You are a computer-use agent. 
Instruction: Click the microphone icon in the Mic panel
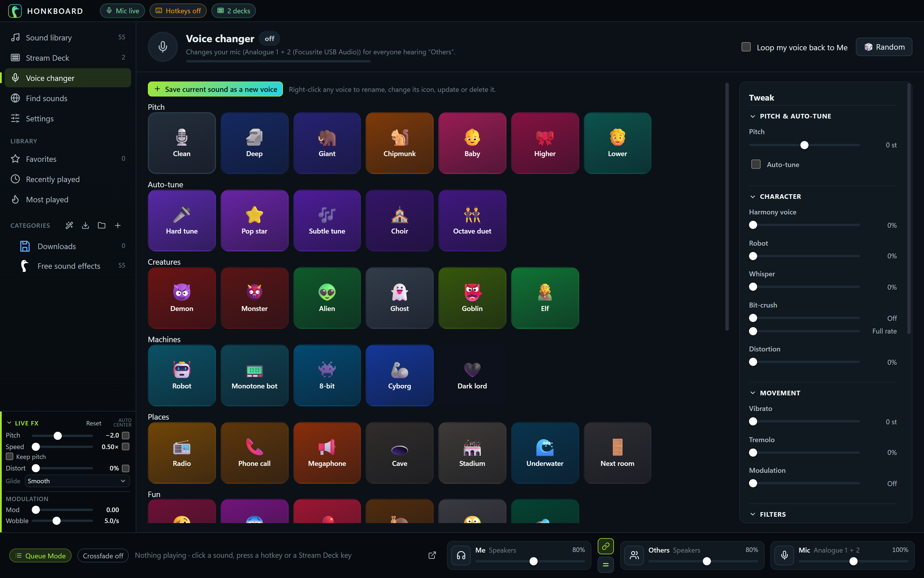click(784, 555)
